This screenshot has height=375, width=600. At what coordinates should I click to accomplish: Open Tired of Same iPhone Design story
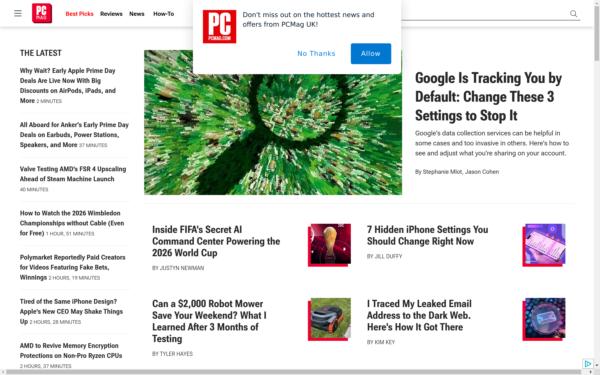click(x=71, y=311)
